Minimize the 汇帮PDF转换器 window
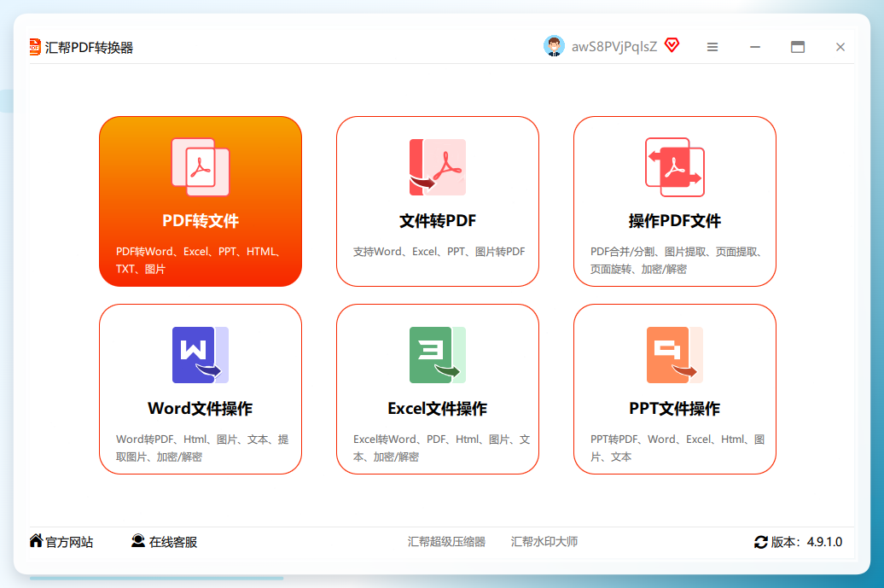 [755, 47]
